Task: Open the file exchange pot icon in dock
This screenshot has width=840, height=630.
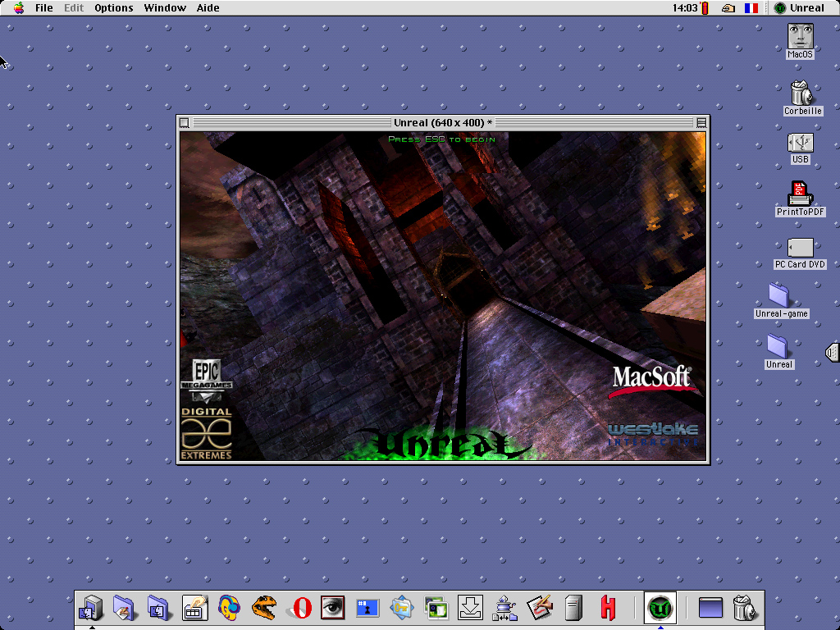Action: (x=504, y=608)
